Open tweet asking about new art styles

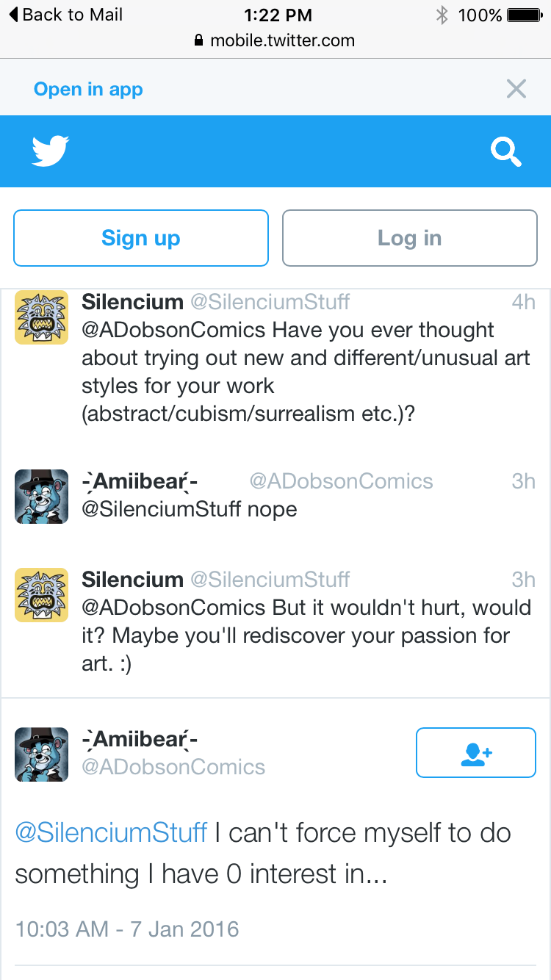[275, 359]
